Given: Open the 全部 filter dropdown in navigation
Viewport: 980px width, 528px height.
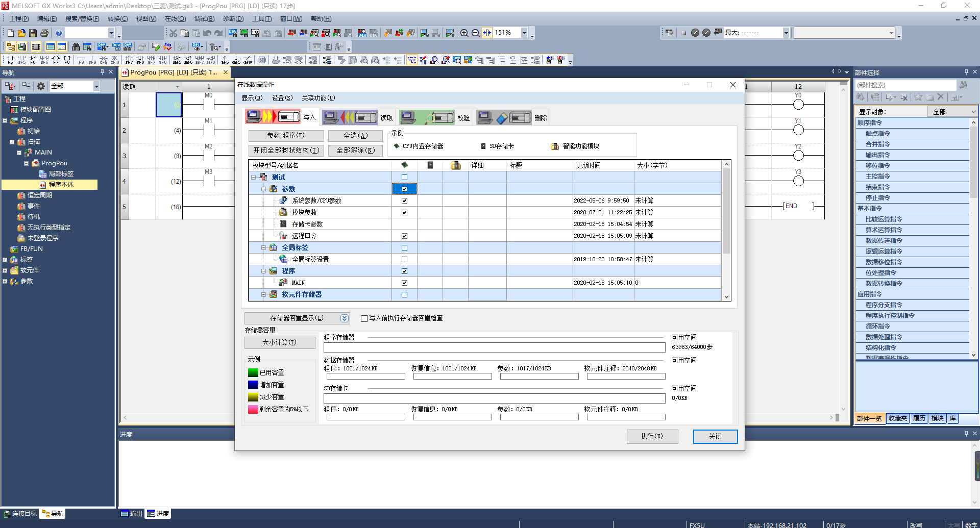Looking at the screenshot, I should pos(96,86).
